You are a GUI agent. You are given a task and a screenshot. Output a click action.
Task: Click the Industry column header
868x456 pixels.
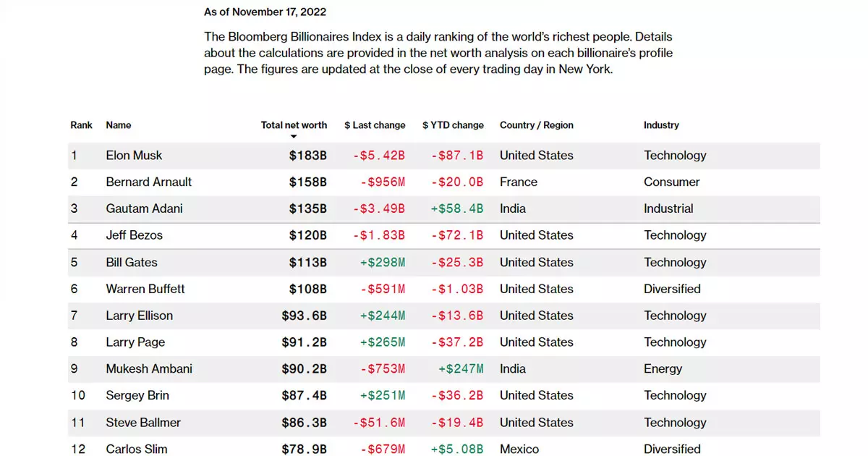[x=661, y=125]
